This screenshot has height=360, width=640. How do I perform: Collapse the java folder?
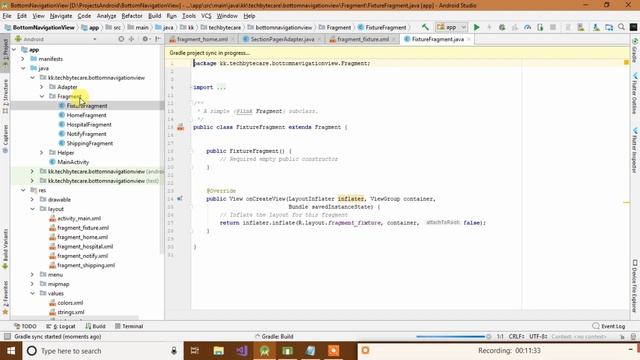[x=23, y=68]
